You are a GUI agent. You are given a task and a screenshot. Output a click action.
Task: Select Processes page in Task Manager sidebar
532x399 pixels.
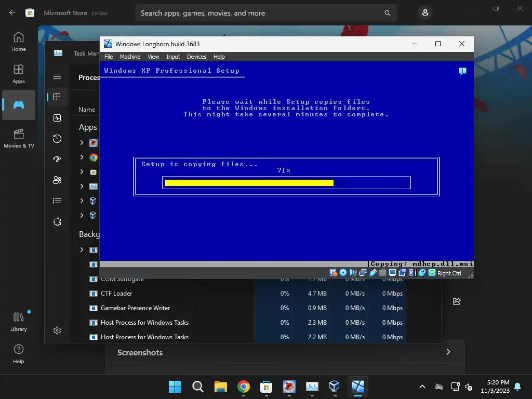[57, 97]
